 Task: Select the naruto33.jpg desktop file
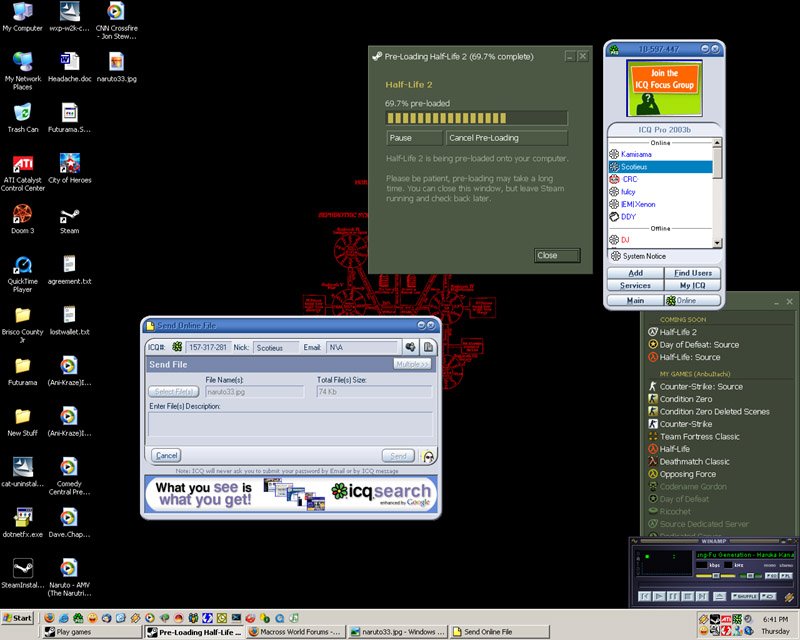pos(116,67)
